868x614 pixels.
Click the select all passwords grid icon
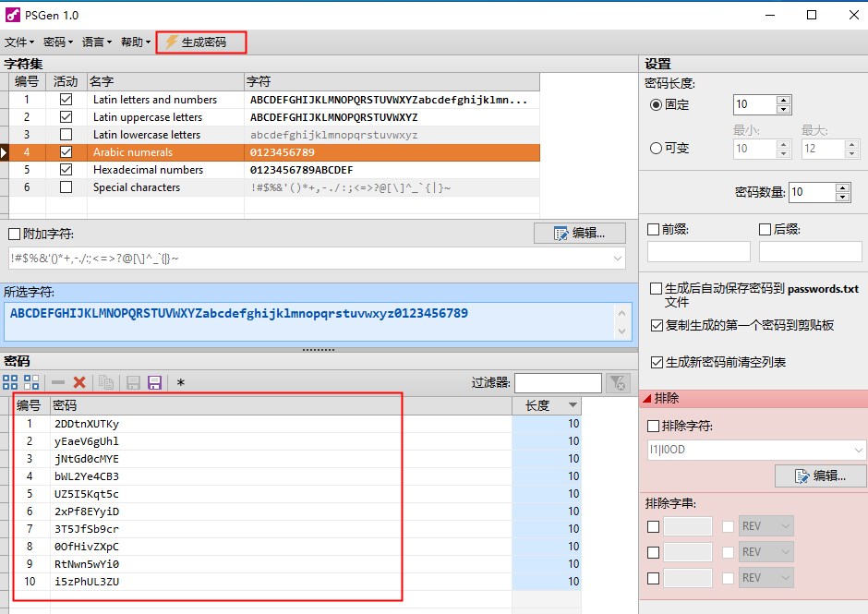point(11,381)
